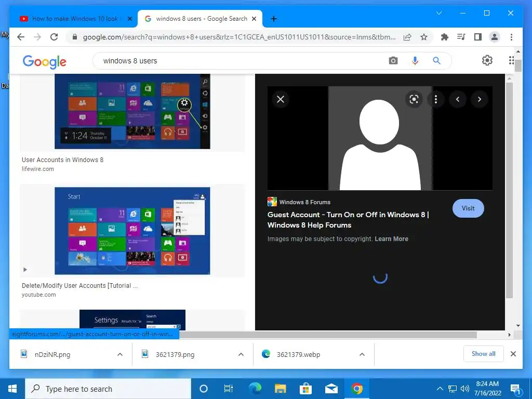Show hidden system tray icons
Screen dimensions: 532x399
[440, 389]
